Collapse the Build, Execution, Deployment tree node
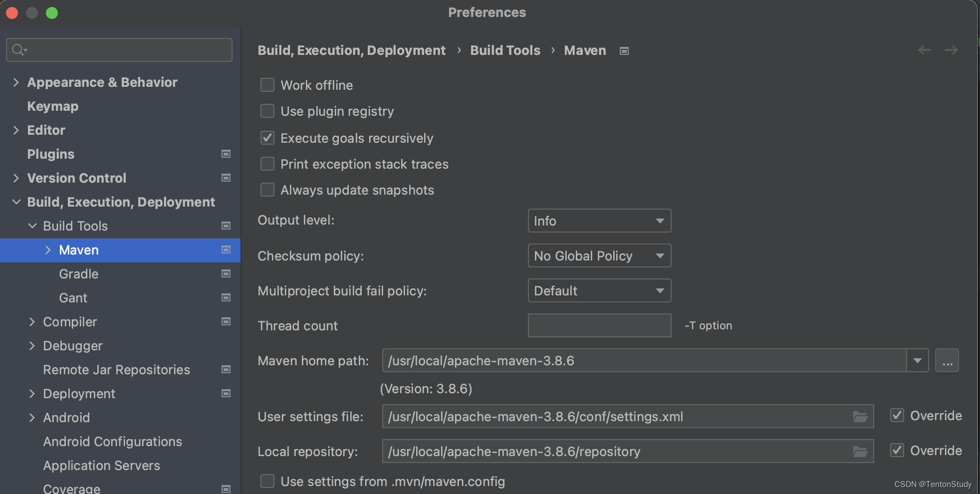This screenshot has width=980, height=494. click(16, 202)
